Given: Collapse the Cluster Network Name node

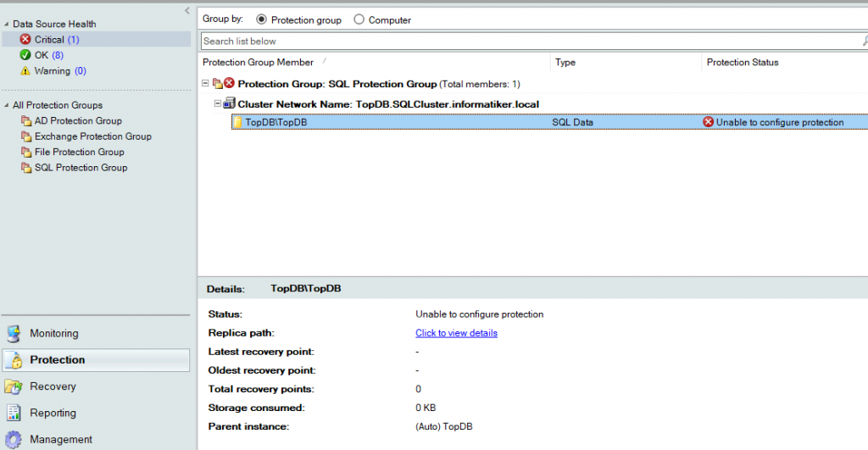Looking at the screenshot, I should point(218,103).
